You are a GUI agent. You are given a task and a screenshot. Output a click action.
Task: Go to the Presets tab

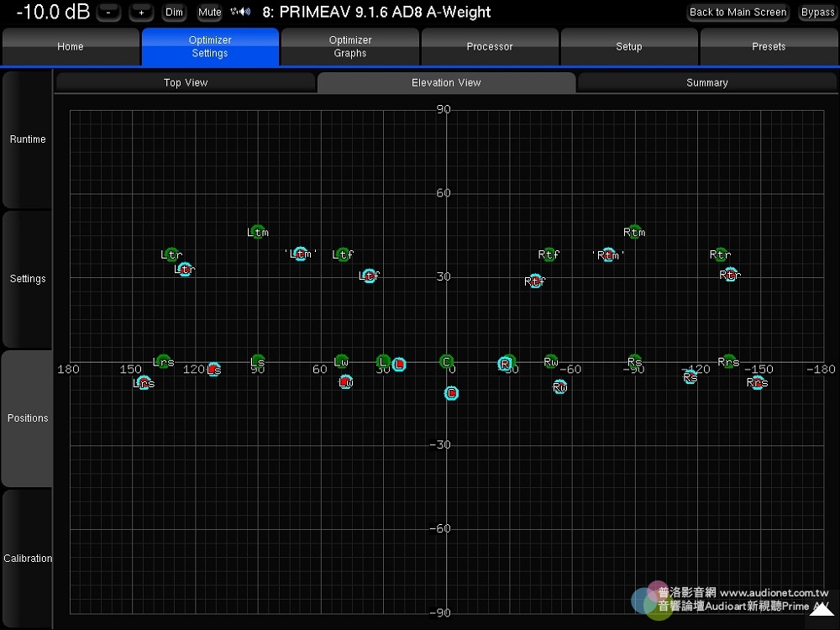click(769, 47)
